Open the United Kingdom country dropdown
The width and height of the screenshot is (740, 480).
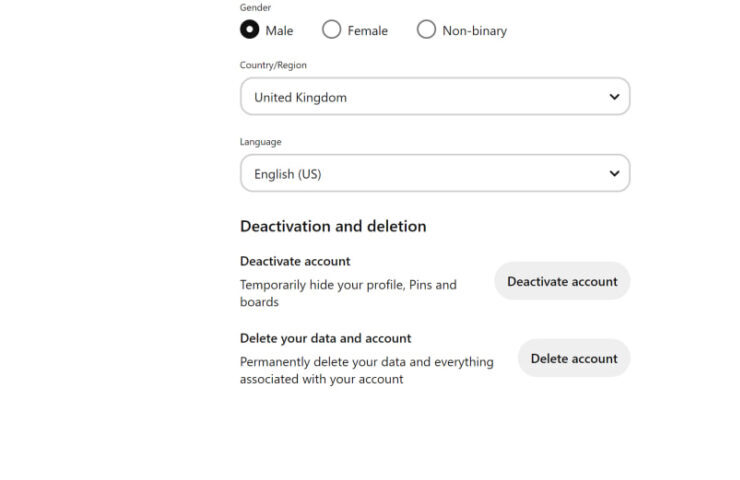[x=435, y=96]
